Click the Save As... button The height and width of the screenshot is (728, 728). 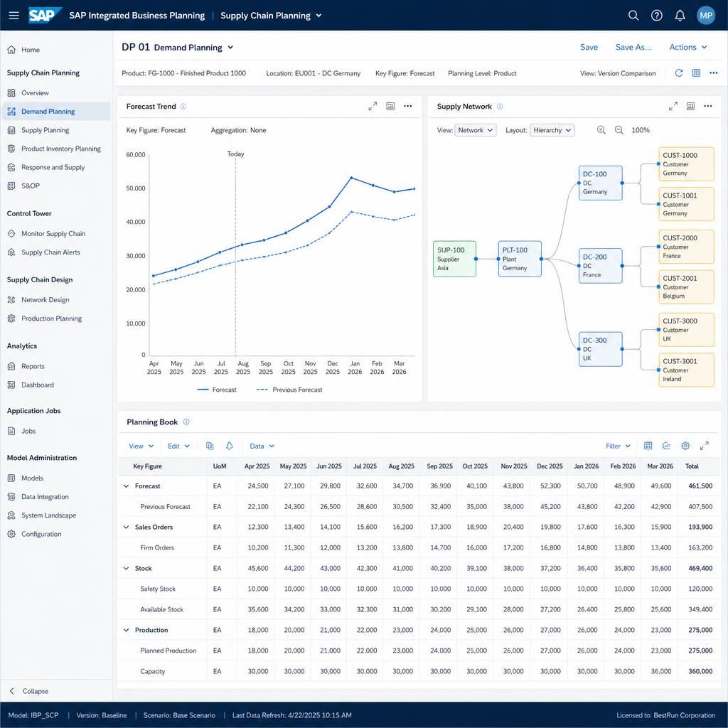point(633,47)
